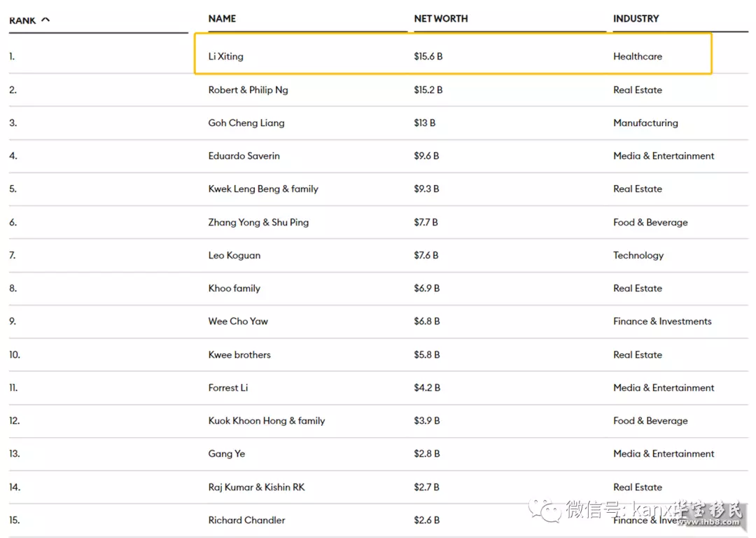Select rank number 12.
756x538 pixels.
pyautogui.click(x=15, y=421)
